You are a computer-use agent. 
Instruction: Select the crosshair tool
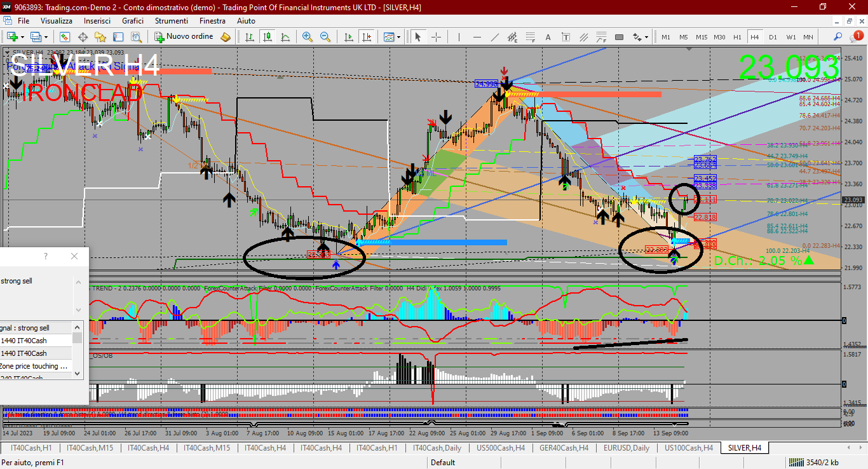click(x=436, y=37)
